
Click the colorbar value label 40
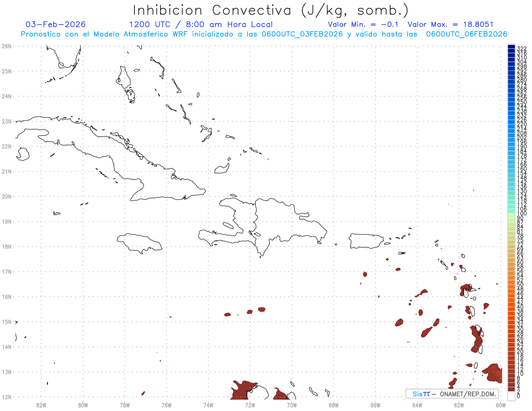pos(520,307)
